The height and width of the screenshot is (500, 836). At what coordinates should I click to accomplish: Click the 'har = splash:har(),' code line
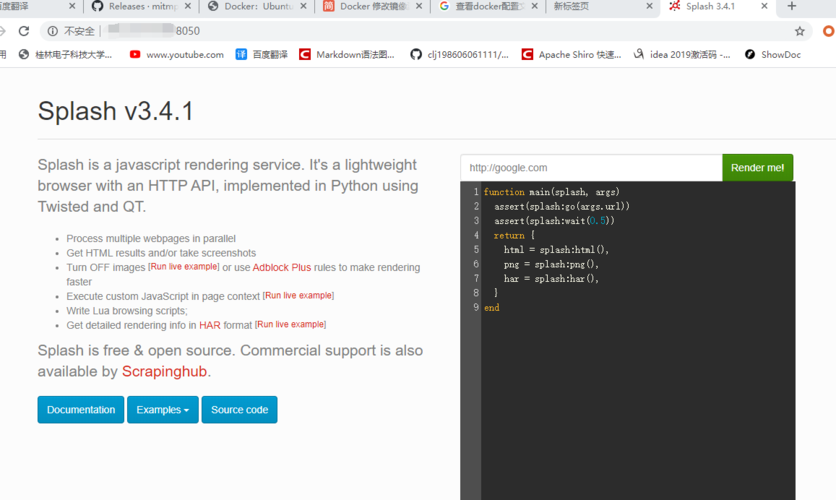point(551,278)
